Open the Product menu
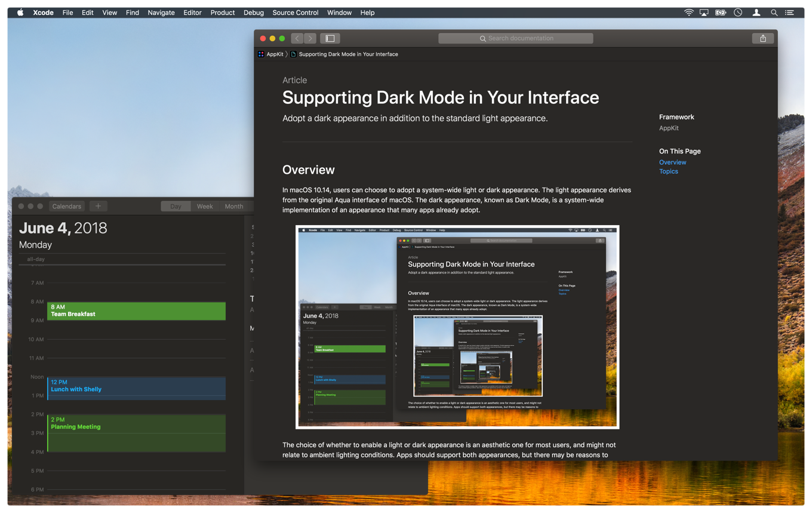Image resolution: width=812 pixels, height=513 pixels. (x=223, y=13)
